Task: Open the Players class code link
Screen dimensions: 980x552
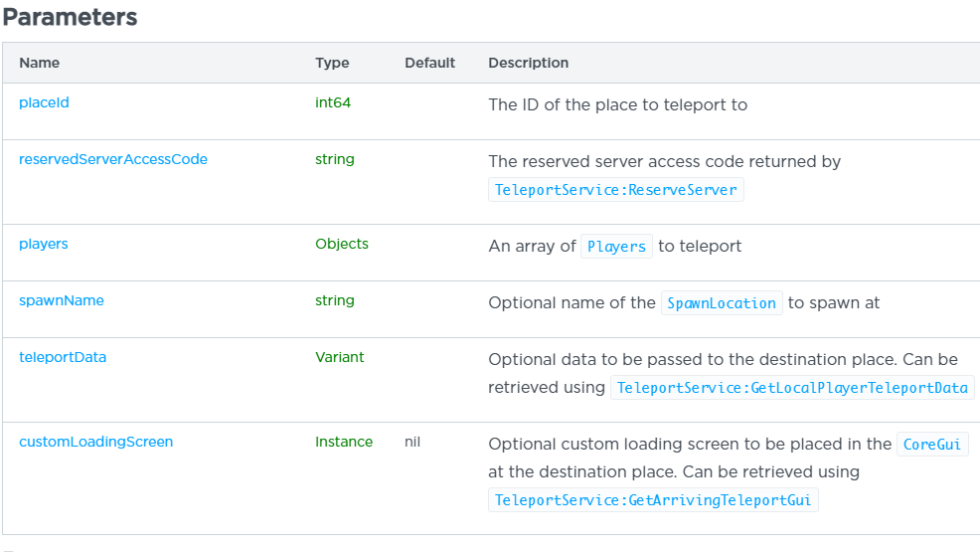Action: pyautogui.click(x=616, y=247)
